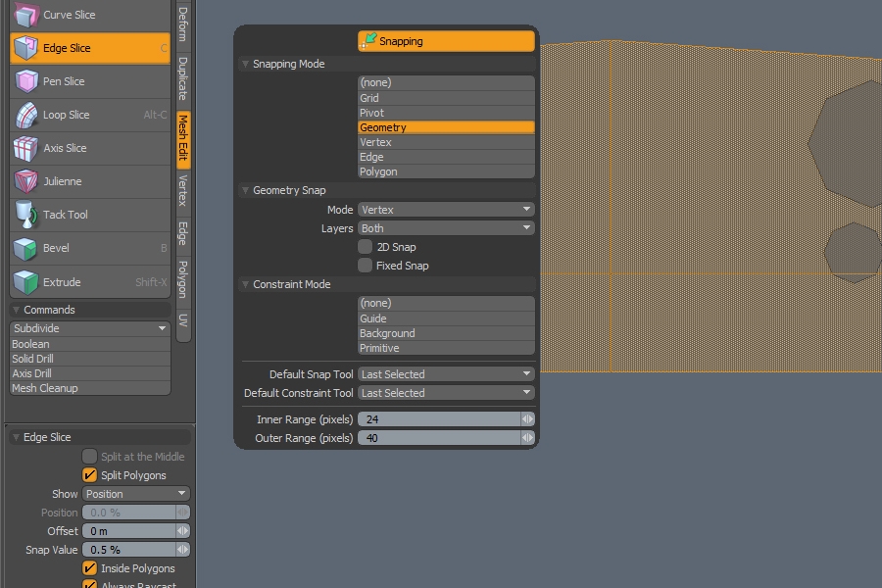Collapse the Edge Slice properties section

[17, 437]
